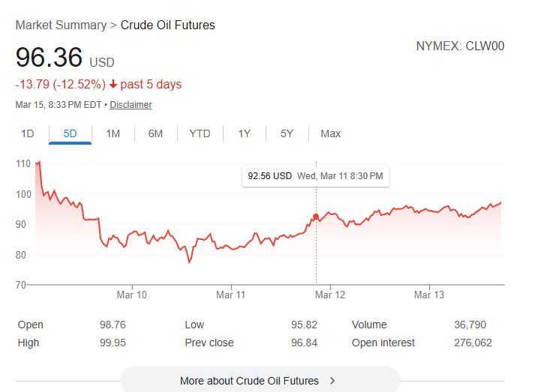View the 5Y chart range
Image resolution: width=535 pixels, height=392 pixels.
pos(287,133)
